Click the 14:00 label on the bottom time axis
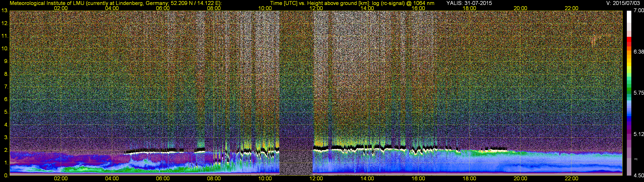644x182 pixels. tap(367, 179)
